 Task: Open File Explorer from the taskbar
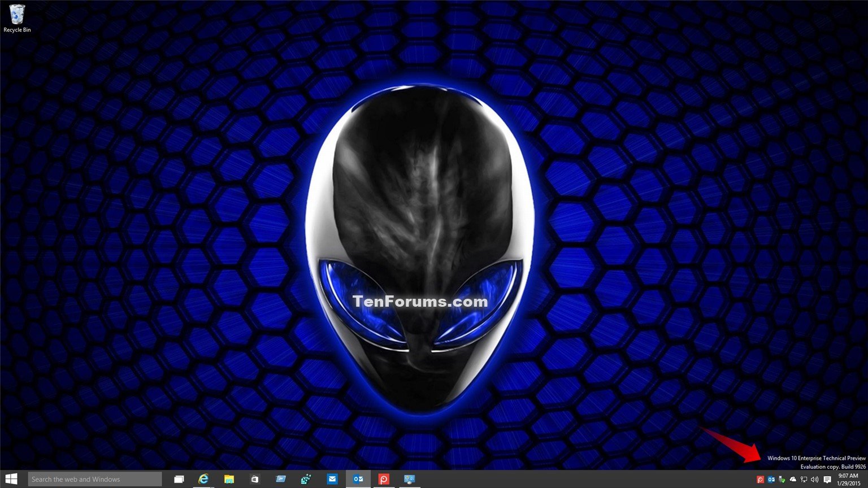[229, 479]
